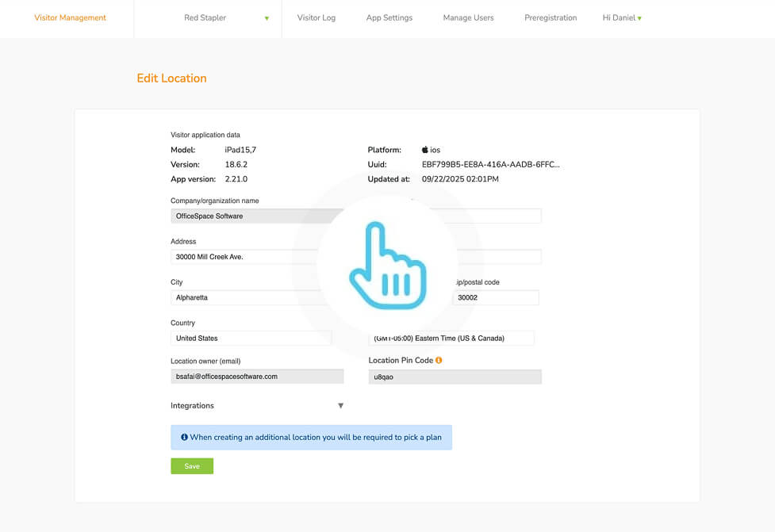Click the Location Pin Code info icon
Screen dimensions: 775x532
click(x=439, y=360)
